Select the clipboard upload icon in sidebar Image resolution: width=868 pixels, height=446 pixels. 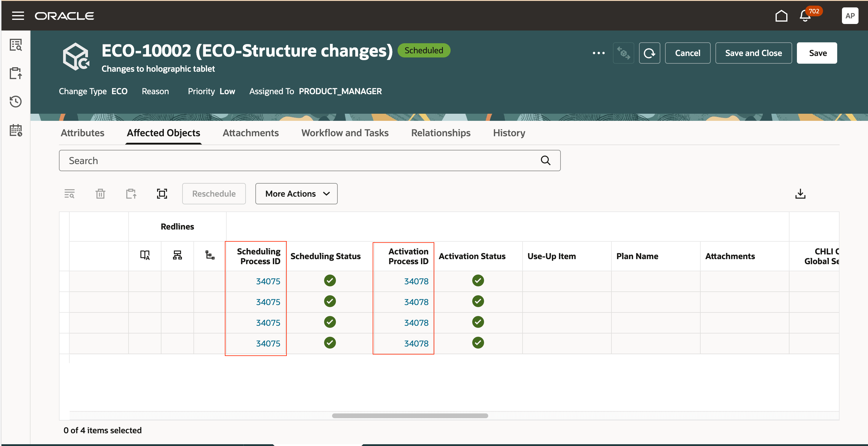click(16, 73)
